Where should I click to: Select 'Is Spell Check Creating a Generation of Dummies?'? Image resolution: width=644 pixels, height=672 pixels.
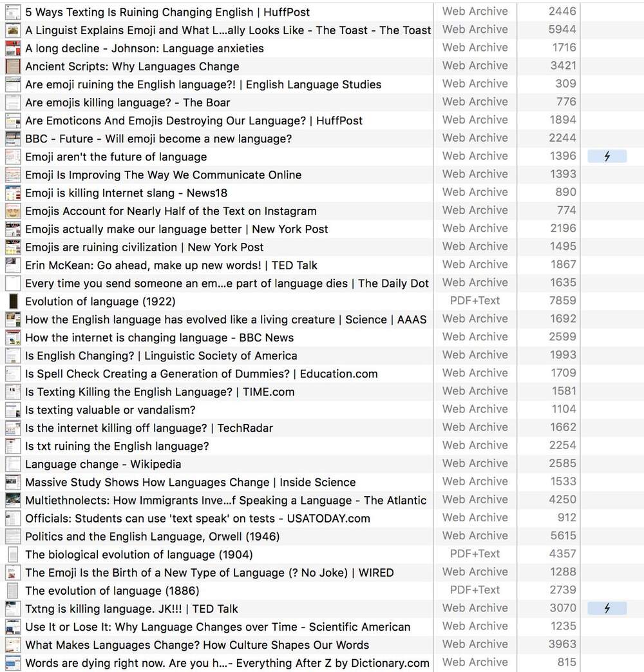pyautogui.click(x=202, y=374)
